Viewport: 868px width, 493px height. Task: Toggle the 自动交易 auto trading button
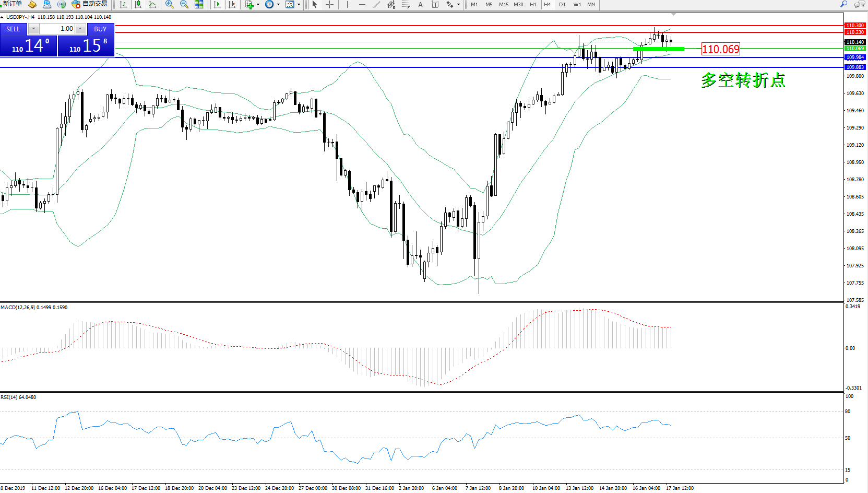[x=89, y=4]
